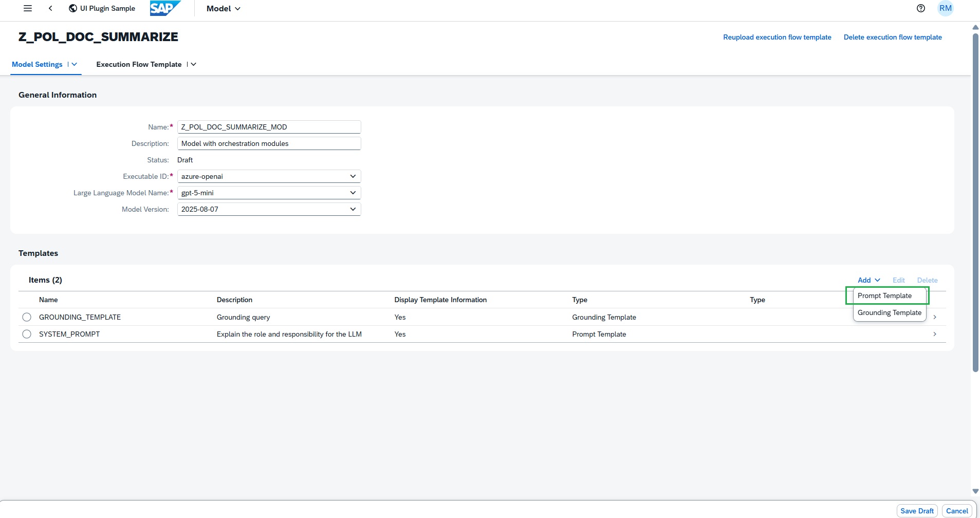Toggle the Add templates dropdown

tap(868, 280)
